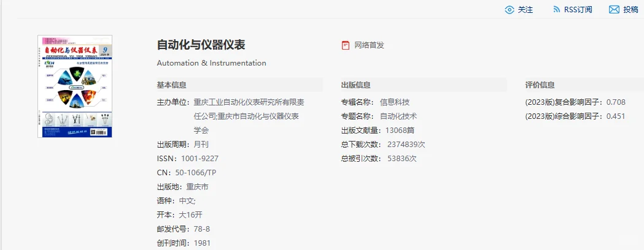The width and height of the screenshot is (644, 250).
Task: Click the 复合影响因子 value 0.708
Action: (616, 102)
